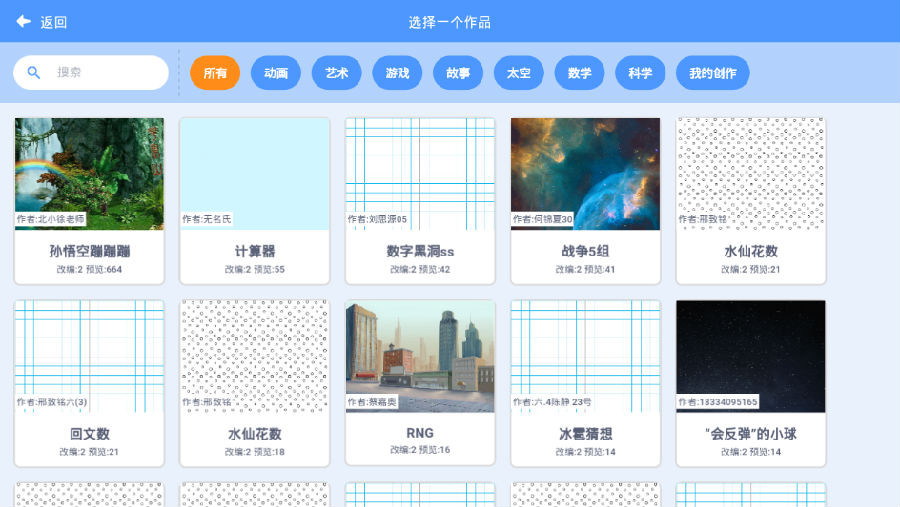Choose the 战争5组 nebula thumbnail
This screenshot has width=900, height=507.
tap(585, 175)
